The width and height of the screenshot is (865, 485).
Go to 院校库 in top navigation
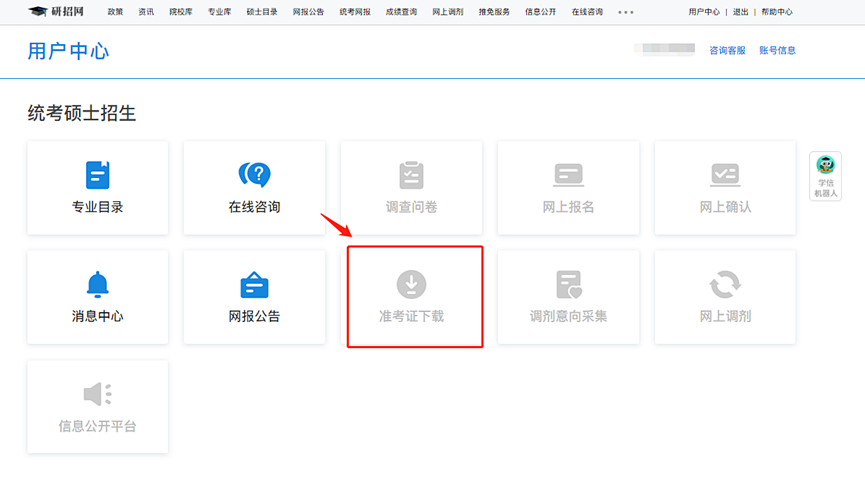181,12
